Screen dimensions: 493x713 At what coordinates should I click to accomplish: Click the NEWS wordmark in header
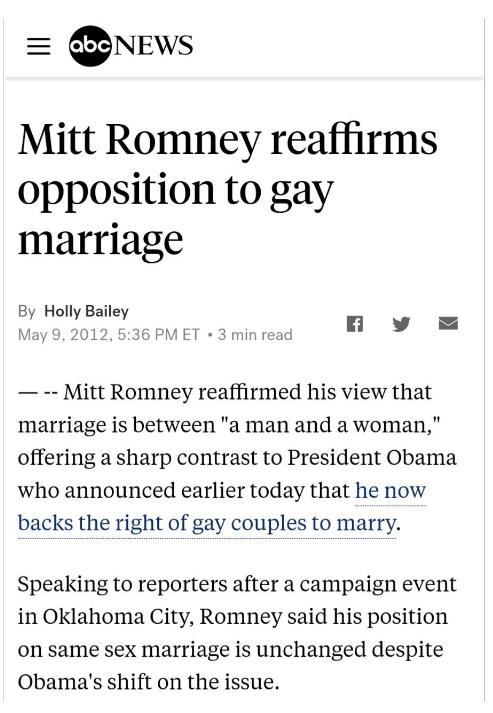coord(152,46)
